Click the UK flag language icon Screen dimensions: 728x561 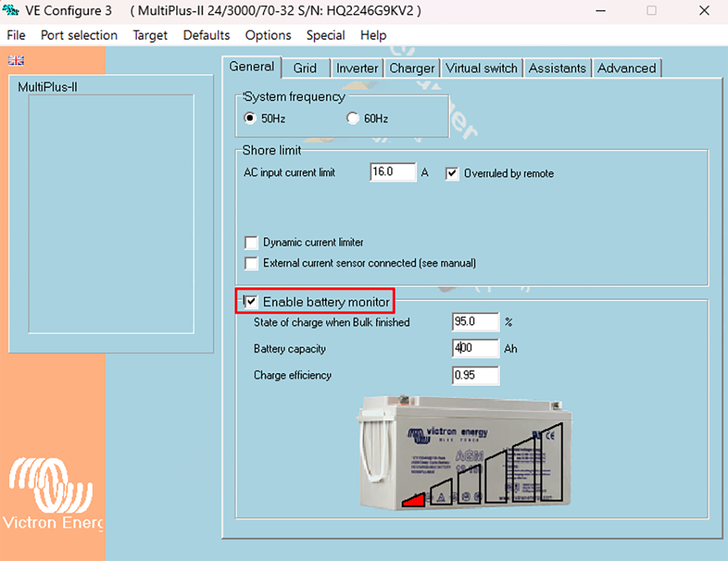coord(16,60)
